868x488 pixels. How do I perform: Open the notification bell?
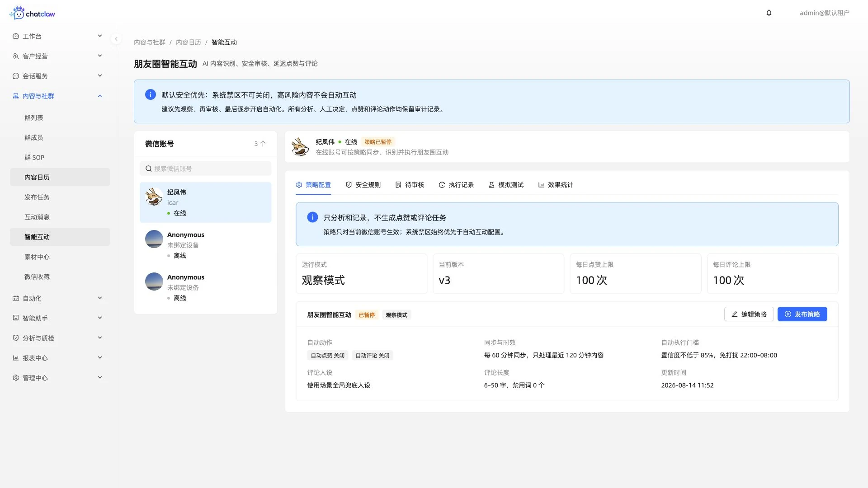pos(769,13)
